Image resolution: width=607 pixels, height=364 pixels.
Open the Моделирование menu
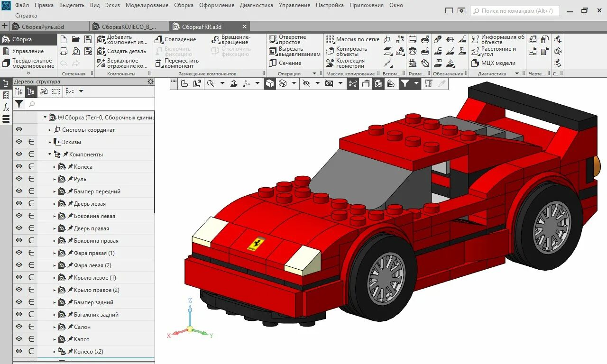coord(147,5)
